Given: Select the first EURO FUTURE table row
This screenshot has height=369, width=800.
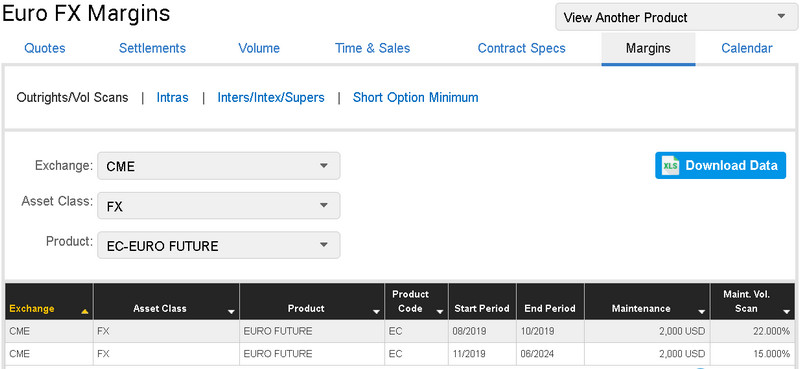Looking at the screenshot, I should click(x=400, y=331).
